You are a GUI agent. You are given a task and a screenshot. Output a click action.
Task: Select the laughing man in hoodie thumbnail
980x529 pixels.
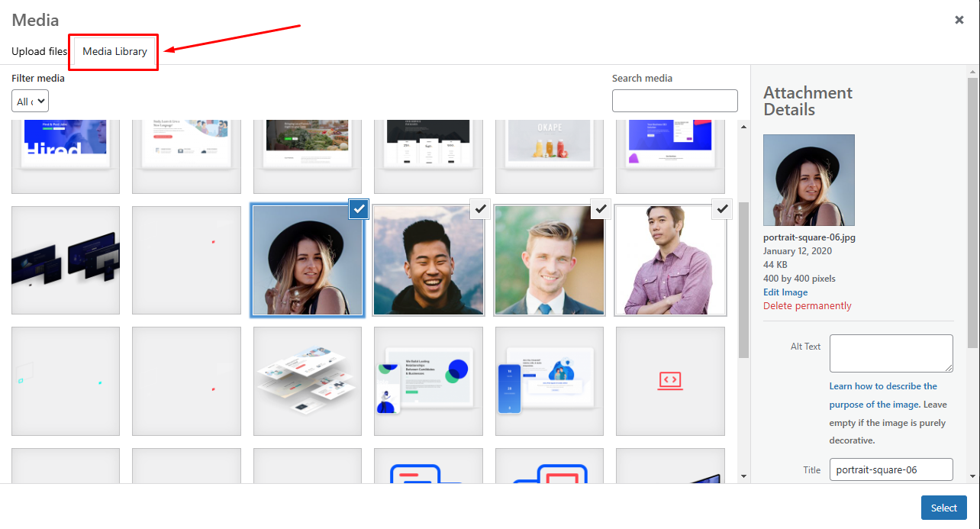click(x=429, y=260)
